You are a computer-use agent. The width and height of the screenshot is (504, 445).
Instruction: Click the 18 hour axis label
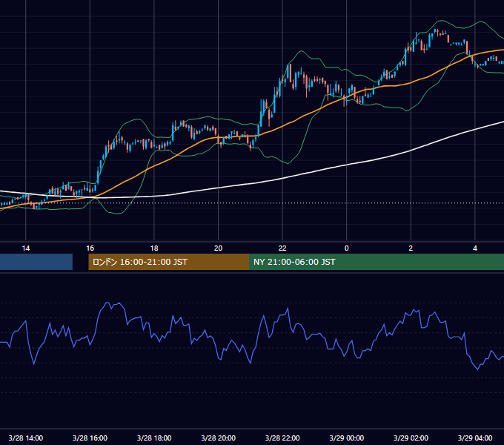coord(154,248)
